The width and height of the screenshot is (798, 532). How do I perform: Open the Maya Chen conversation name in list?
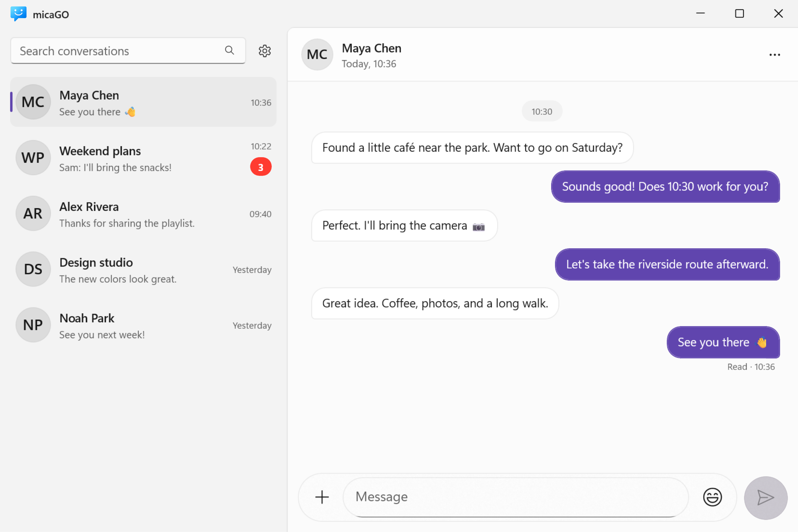click(x=89, y=95)
